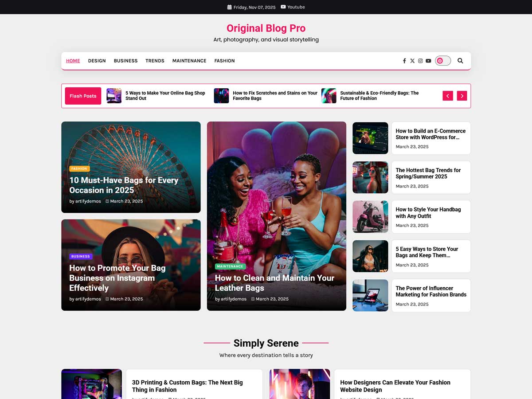This screenshot has width=532, height=399.
Task: Open the FASHION menu item
Action: click(x=224, y=61)
